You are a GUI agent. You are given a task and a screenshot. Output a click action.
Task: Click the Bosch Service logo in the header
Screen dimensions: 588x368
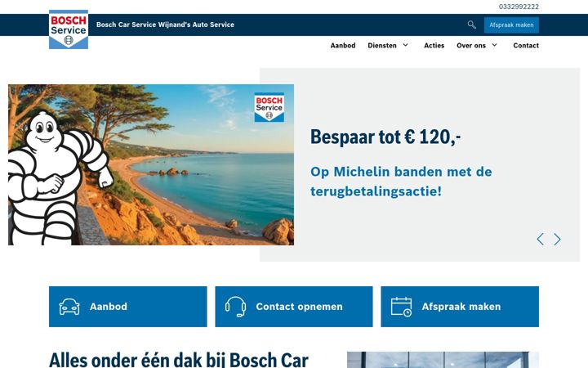[69, 29]
